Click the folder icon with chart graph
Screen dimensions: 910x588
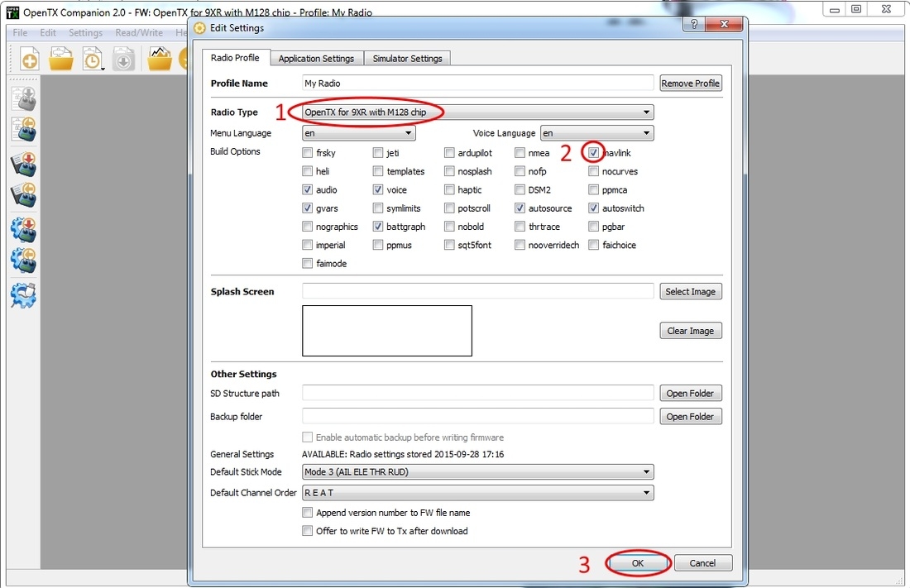159,59
